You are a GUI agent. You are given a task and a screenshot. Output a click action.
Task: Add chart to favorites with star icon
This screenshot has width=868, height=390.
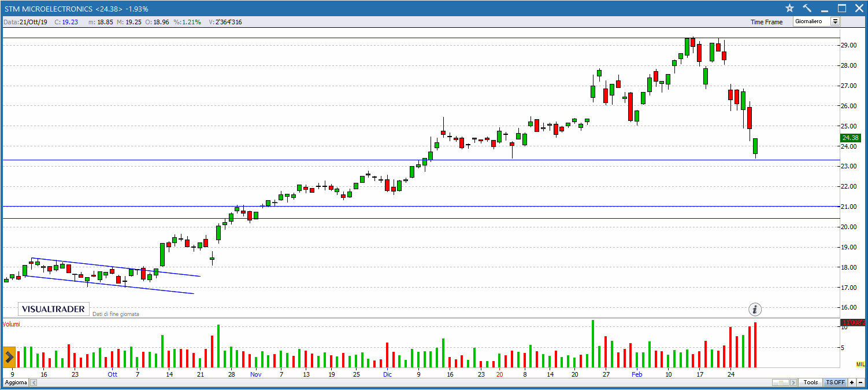790,8
